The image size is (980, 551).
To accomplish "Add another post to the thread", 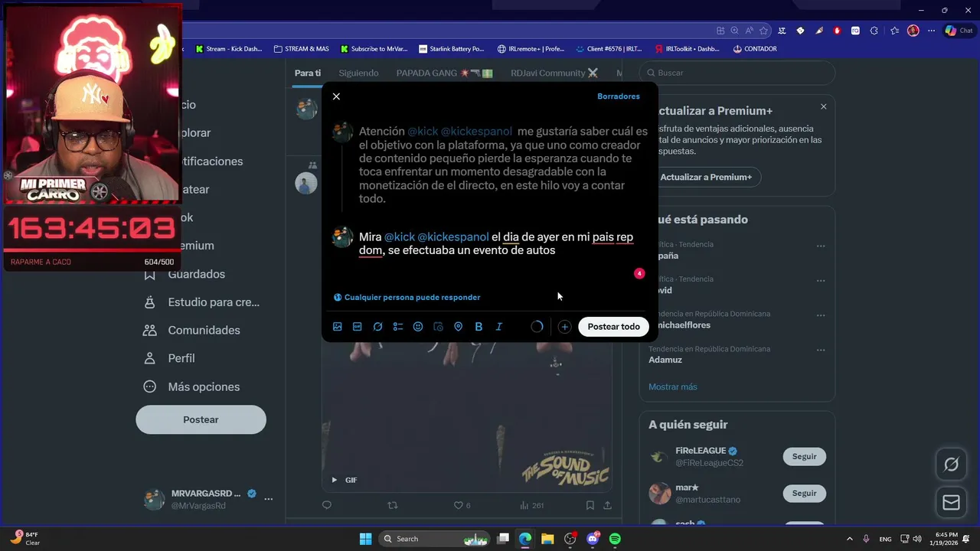I will point(564,327).
